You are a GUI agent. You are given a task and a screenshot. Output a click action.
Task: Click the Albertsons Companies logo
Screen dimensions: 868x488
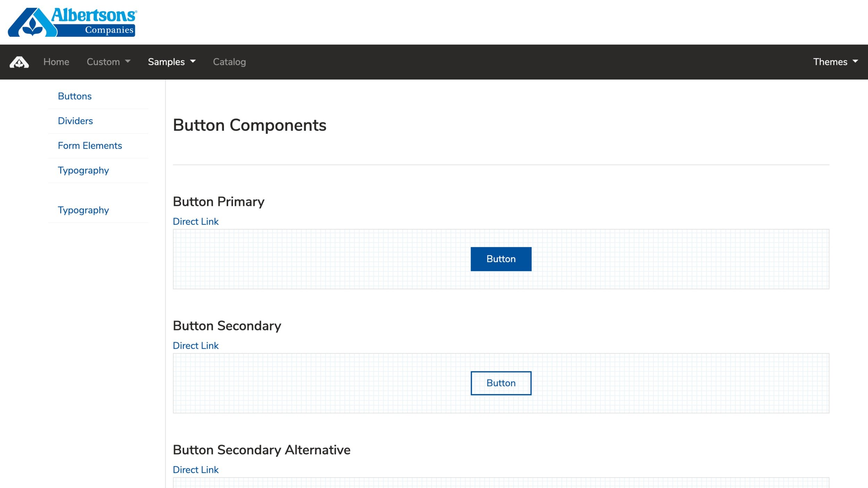pyautogui.click(x=72, y=22)
